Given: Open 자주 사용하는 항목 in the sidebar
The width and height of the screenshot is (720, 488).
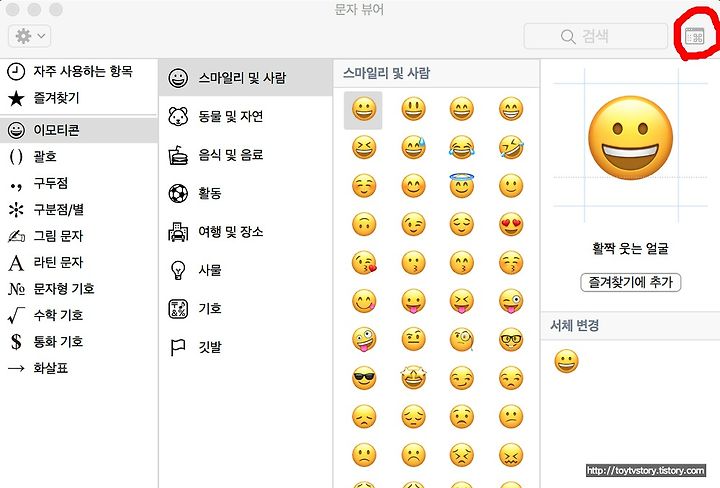Looking at the screenshot, I should click(79, 71).
